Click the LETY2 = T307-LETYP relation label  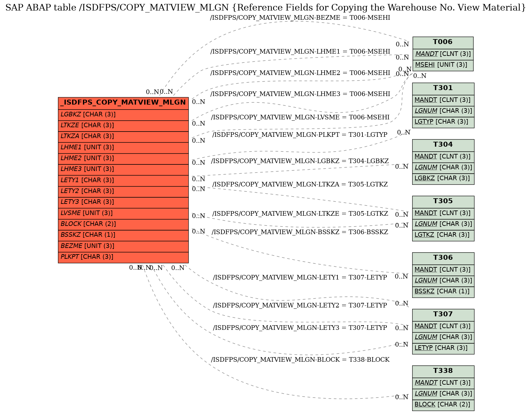click(300, 306)
